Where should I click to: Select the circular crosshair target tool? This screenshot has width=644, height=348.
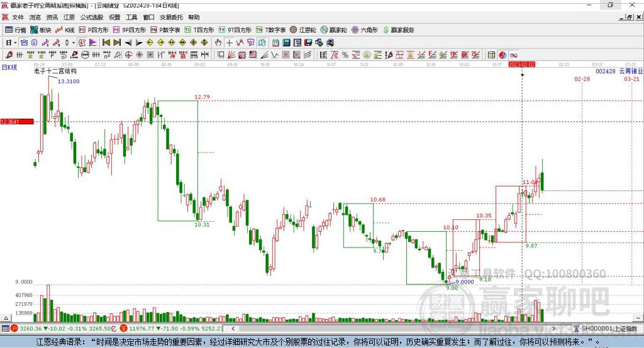(x=128, y=55)
